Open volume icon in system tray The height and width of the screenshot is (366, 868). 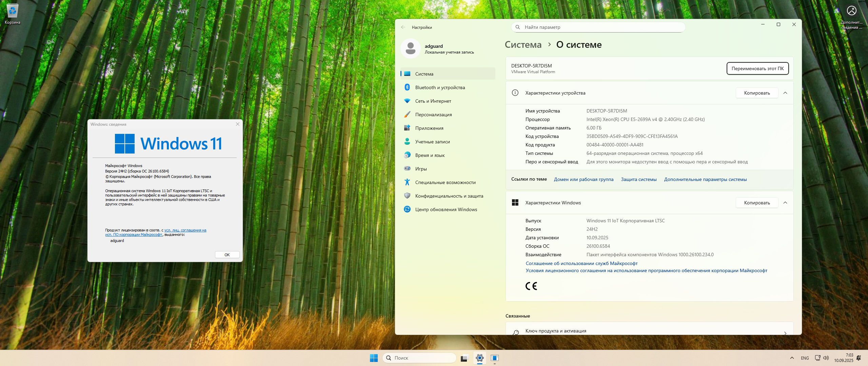tap(826, 358)
